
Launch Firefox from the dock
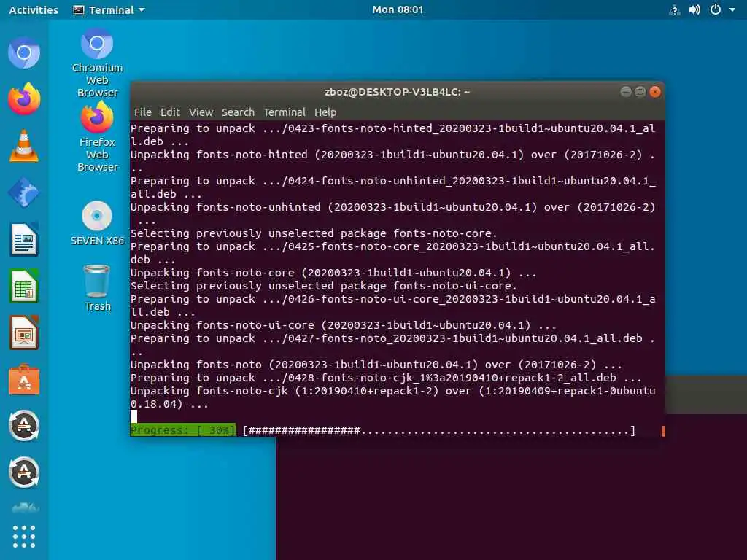point(24,99)
